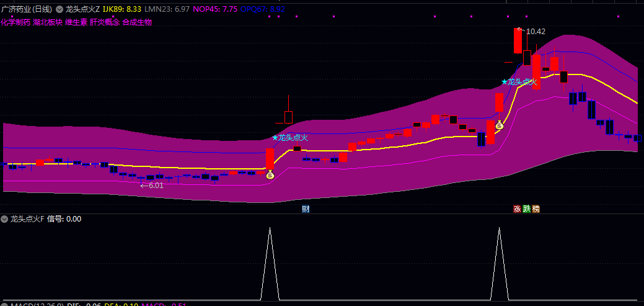Image resolution: width=644 pixels, height=306 pixels.
Task: Open the 合成生物 concept tag
Action: tap(137, 22)
